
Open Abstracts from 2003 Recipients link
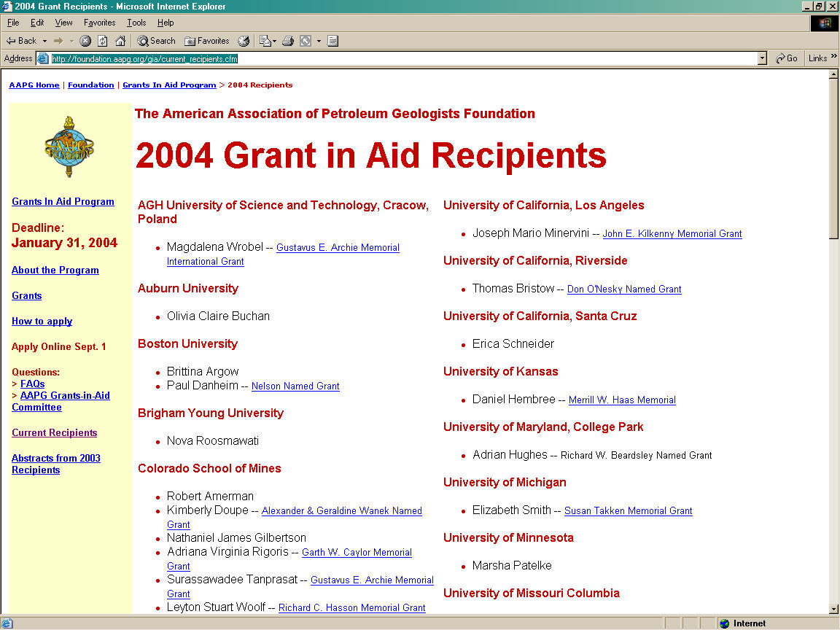[x=55, y=464]
